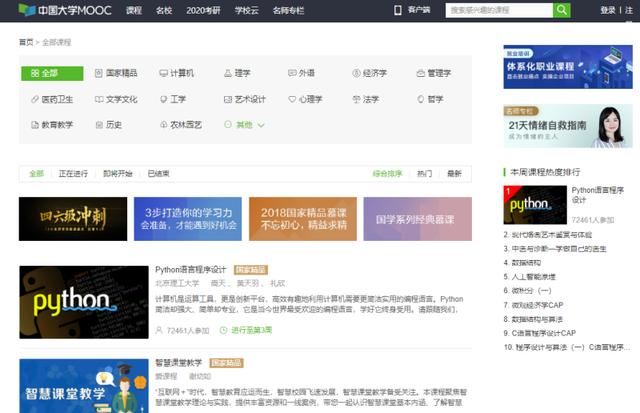Open the ranked number 1 Python thumbnail
The width and height of the screenshot is (640, 413).
535,205
